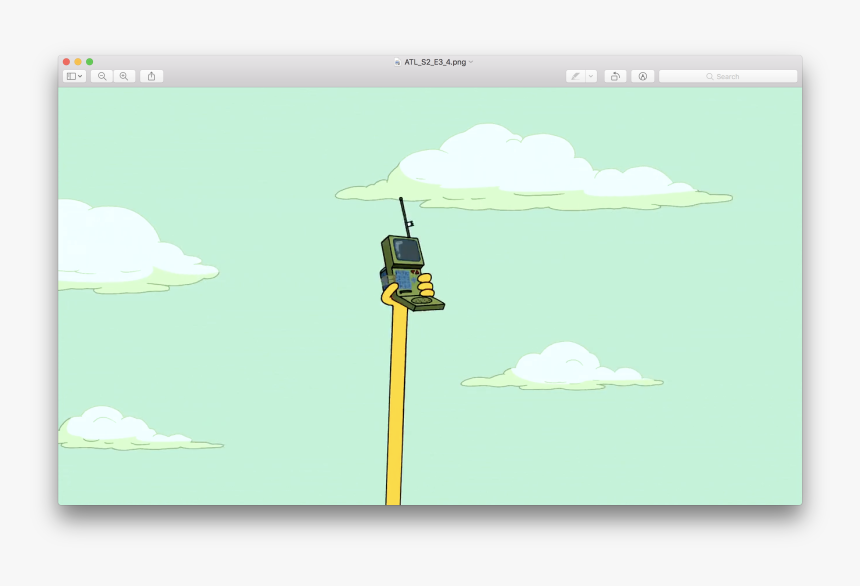Rotate the image left
The width and height of the screenshot is (860, 586).
615,76
